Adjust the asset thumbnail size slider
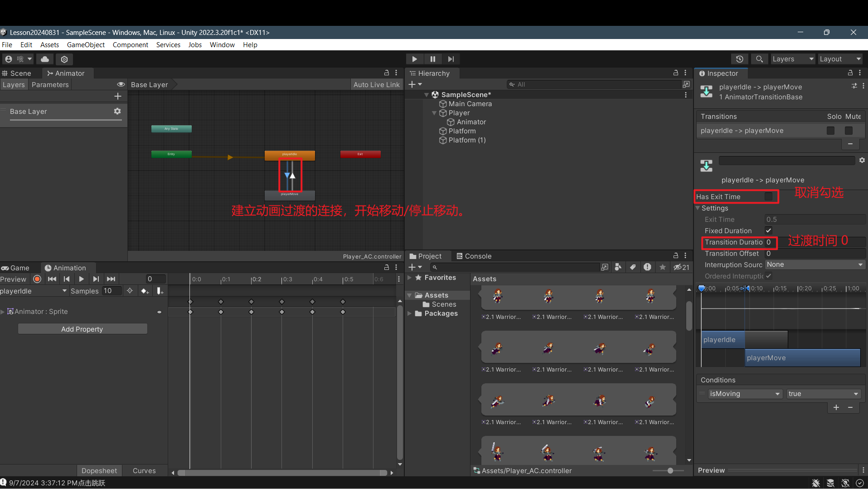 coord(670,470)
